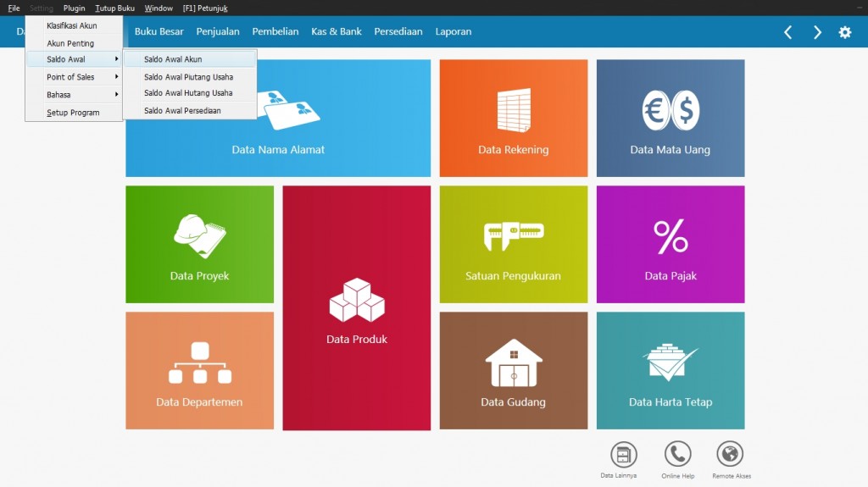Click the Data Pajak percent icon

670,236
